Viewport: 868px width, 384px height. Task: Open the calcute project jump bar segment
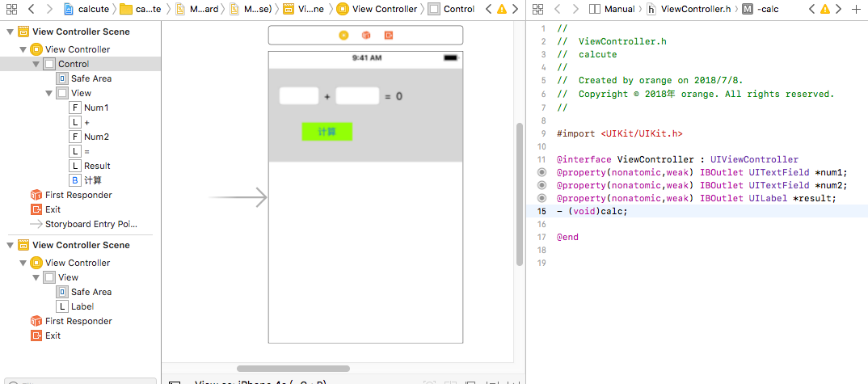coord(86,9)
